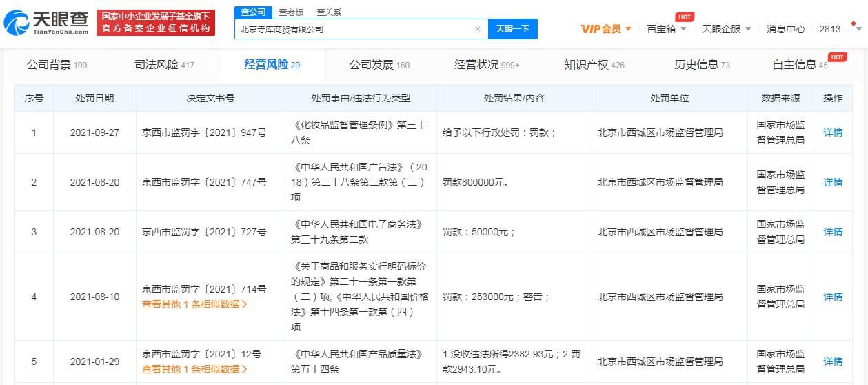Click the 天眼一下 search button

tap(513, 29)
